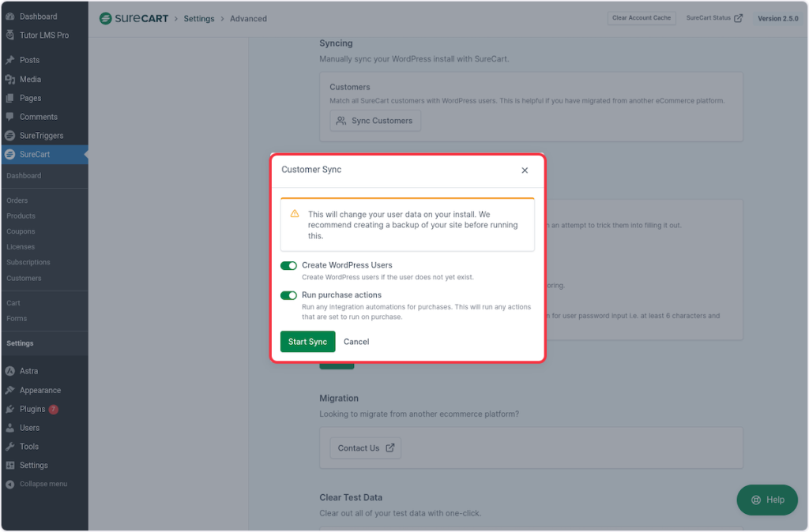Click the floating Help button
This screenshot has width=809, height=532.
[x=767, y=500]
